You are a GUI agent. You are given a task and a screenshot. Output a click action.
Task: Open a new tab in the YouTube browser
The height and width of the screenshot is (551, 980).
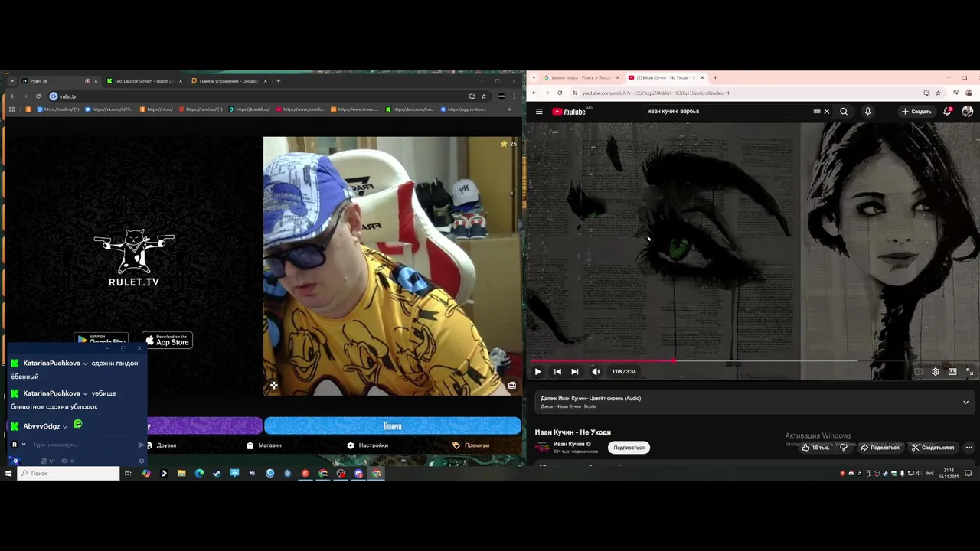715,77
